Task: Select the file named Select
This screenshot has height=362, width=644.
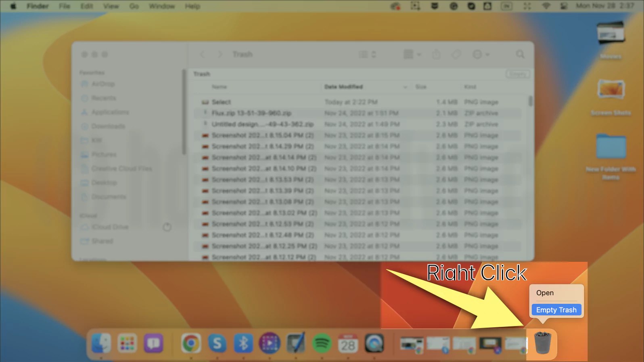Action: (357, 102)
